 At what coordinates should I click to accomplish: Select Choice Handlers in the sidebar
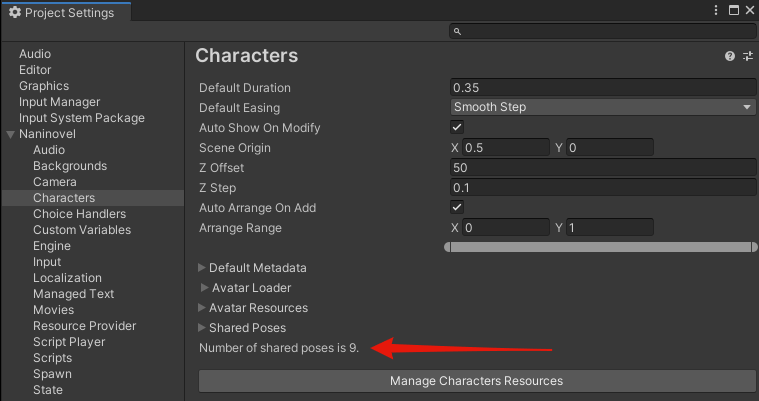click(x=79, y=214)
